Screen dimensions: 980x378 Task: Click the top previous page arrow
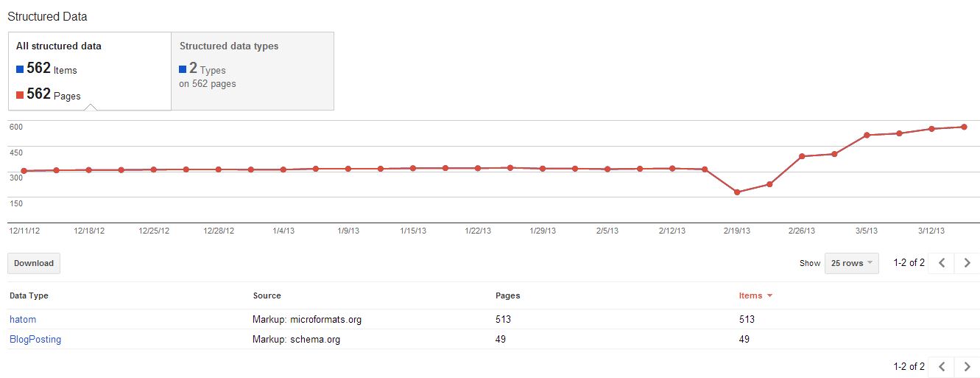coord(942,263)
